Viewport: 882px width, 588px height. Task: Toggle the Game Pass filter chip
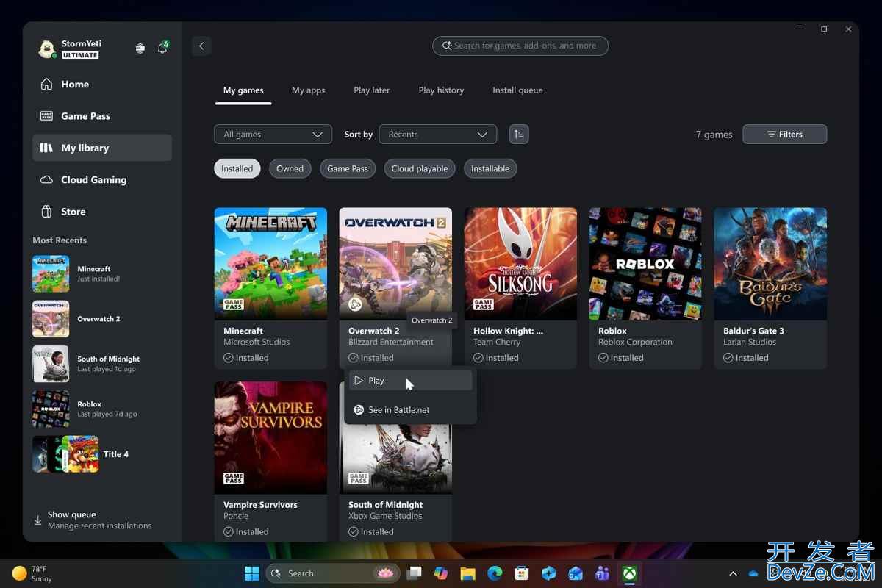(x=348, y=169)
